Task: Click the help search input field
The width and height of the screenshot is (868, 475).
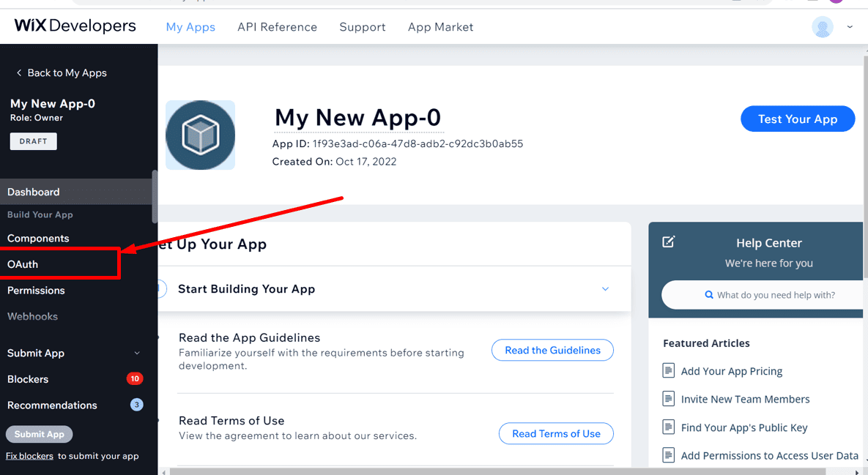Action: point(764,295)
